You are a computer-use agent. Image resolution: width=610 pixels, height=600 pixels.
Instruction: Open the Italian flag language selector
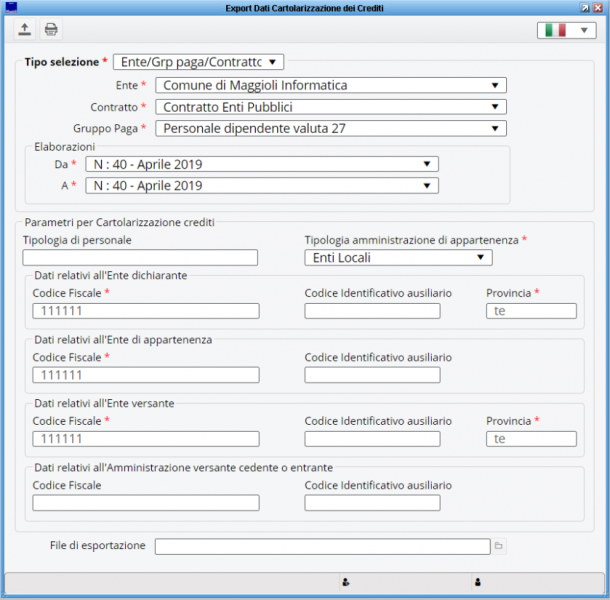pyautogui.click(x=566, y=30)
